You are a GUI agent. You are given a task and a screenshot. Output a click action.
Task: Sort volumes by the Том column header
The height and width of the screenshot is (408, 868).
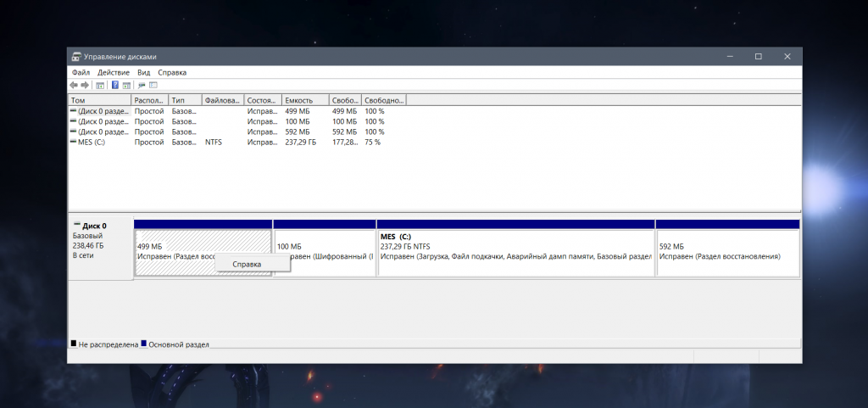coord(100,100)
